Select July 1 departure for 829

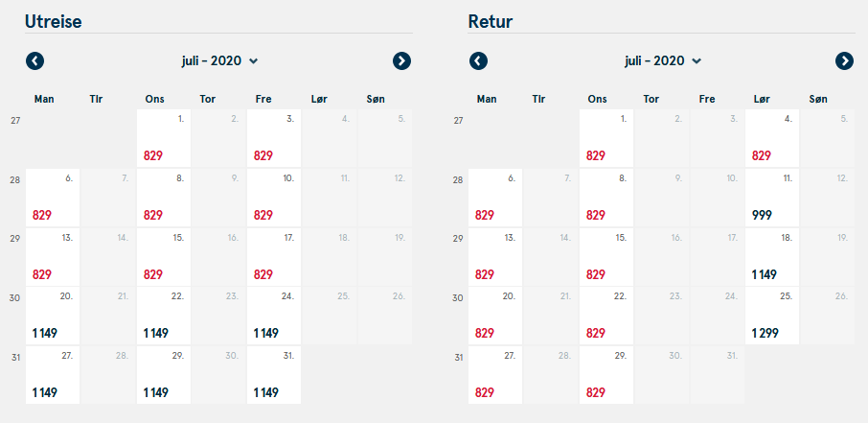tap(164, 138)
